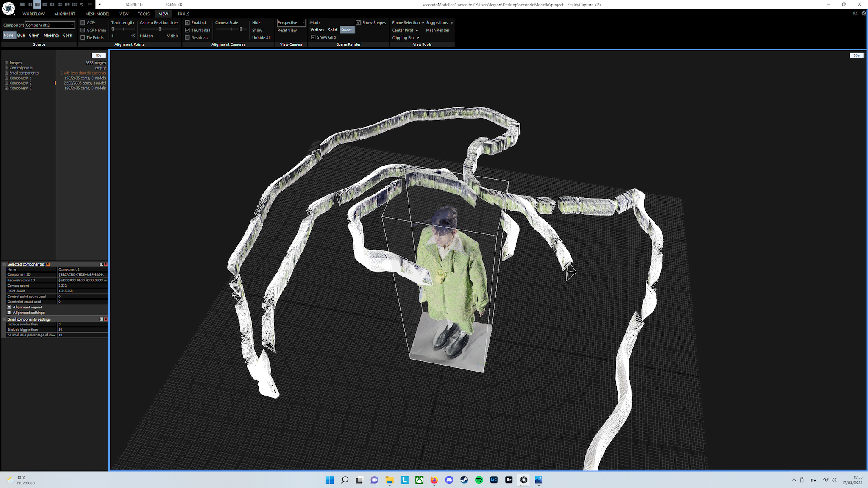Click the help icon next to RC

864,14
